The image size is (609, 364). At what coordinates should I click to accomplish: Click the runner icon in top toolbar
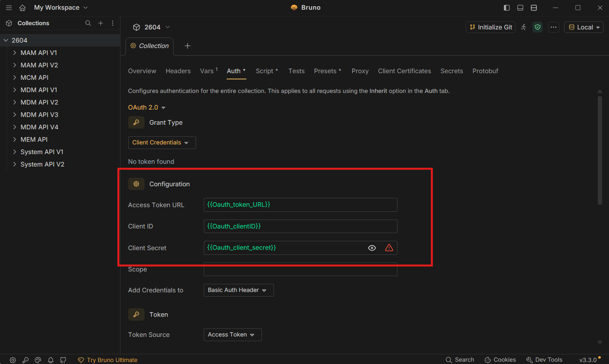point(524,27)
